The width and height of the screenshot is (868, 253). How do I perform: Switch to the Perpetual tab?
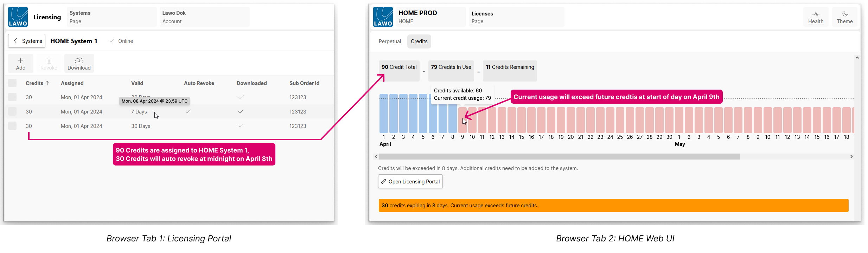(x=390, y=41)
